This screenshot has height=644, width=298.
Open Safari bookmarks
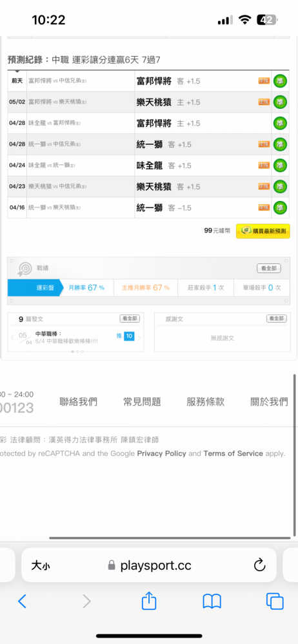(x=212, y=601)
